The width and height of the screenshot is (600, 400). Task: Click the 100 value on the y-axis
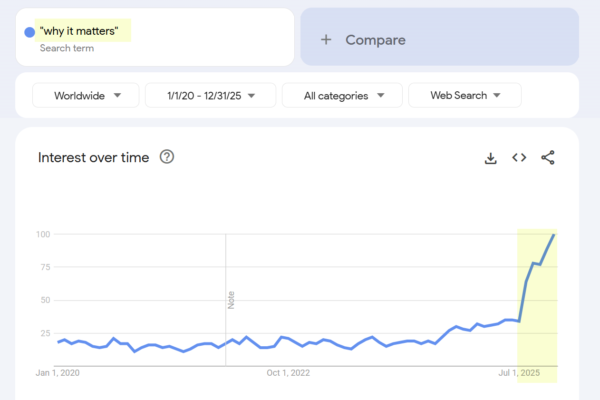coord(44,234)
